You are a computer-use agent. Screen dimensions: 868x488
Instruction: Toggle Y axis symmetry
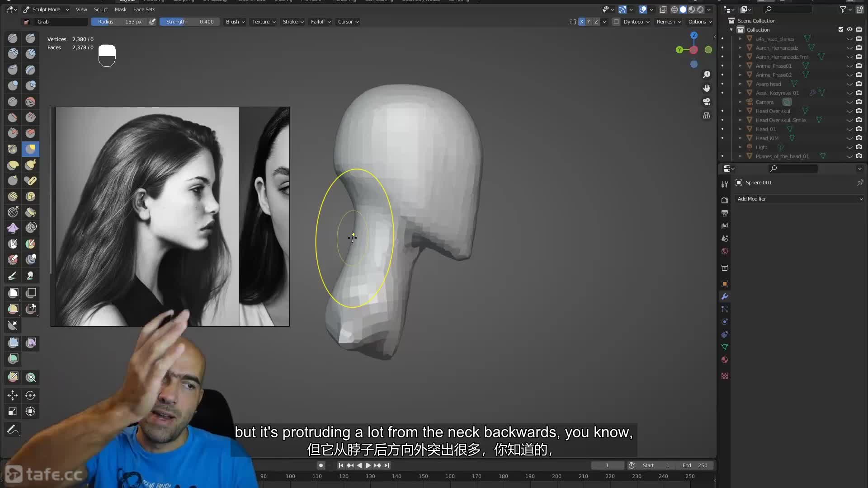589,22
